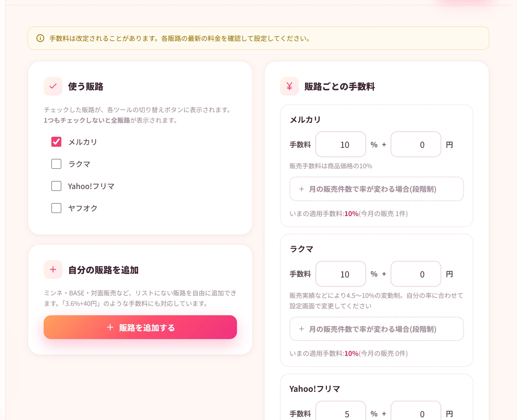Click 販売手数料は商品価格の10% note
The height and width of the screenshot is (420, 517).
point(331,166)
